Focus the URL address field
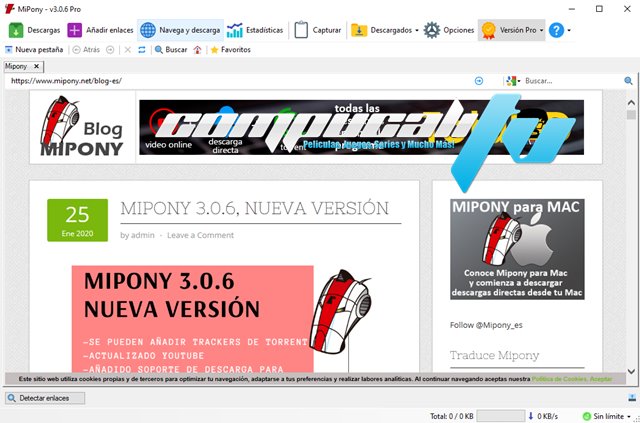 coord(239,81)
